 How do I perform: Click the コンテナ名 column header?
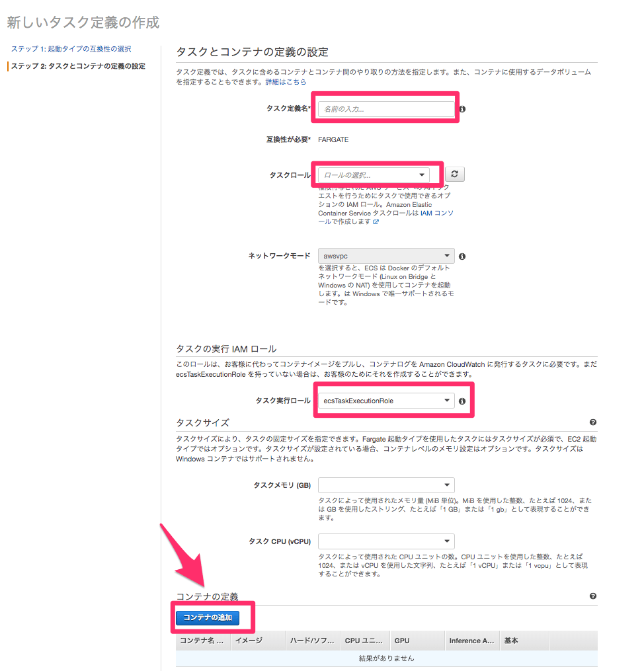pos(202,641)
